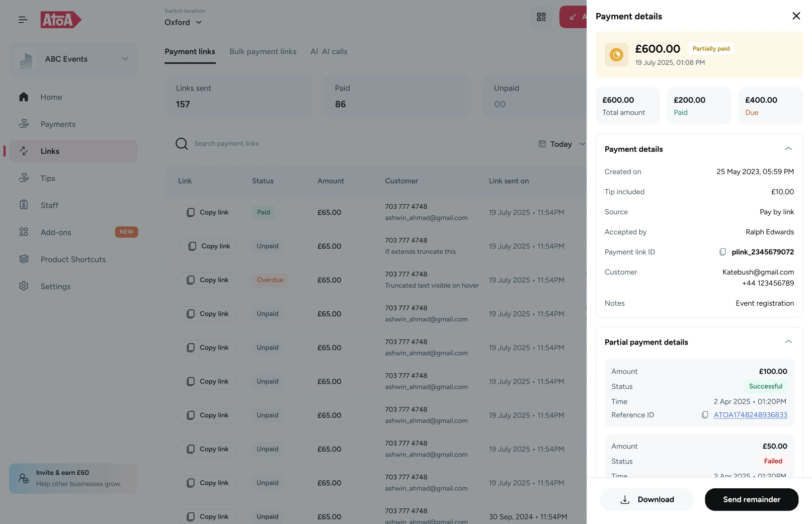Switch to the Payment links tab
The height and width of the screenshot is (524, 812).
pos(190,51)
